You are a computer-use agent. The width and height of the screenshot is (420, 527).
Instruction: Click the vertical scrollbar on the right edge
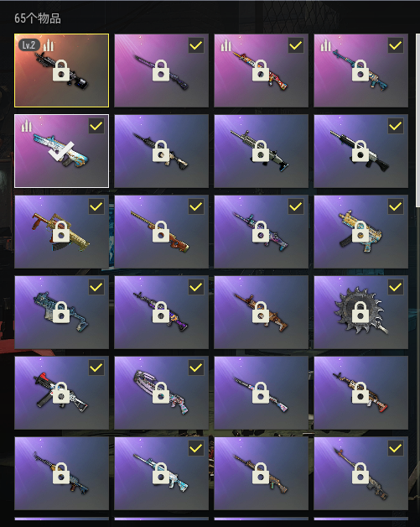pyautogui.click(x=418, y=121)
